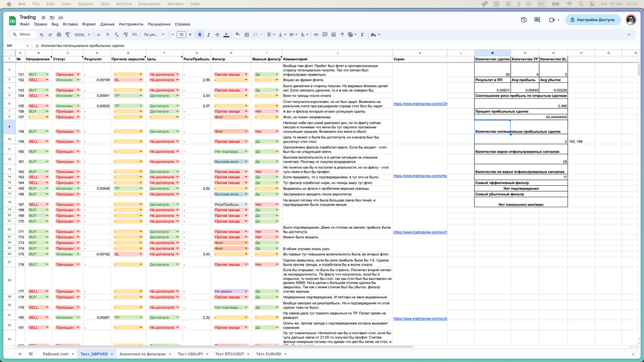Open the text color picker
Screen dimensions: 644x362
click(x=226, y=35)
